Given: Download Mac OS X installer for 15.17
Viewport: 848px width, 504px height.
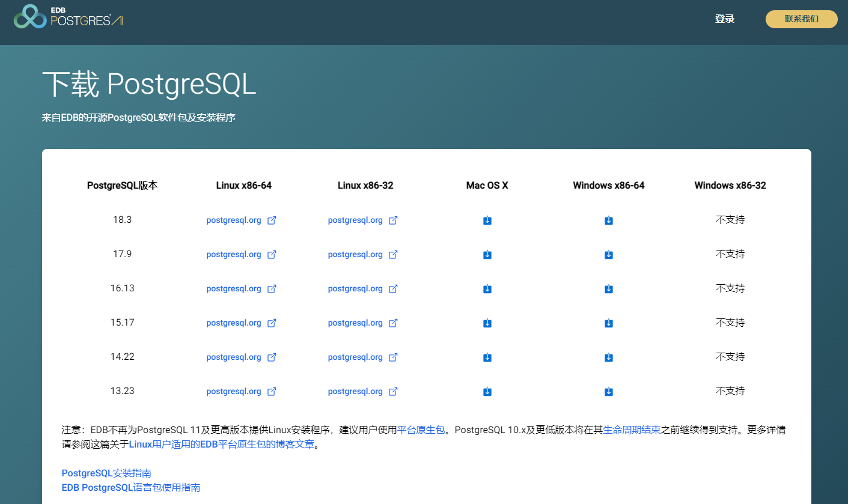Looking at the screenshot, I should [x=487, y=323].
